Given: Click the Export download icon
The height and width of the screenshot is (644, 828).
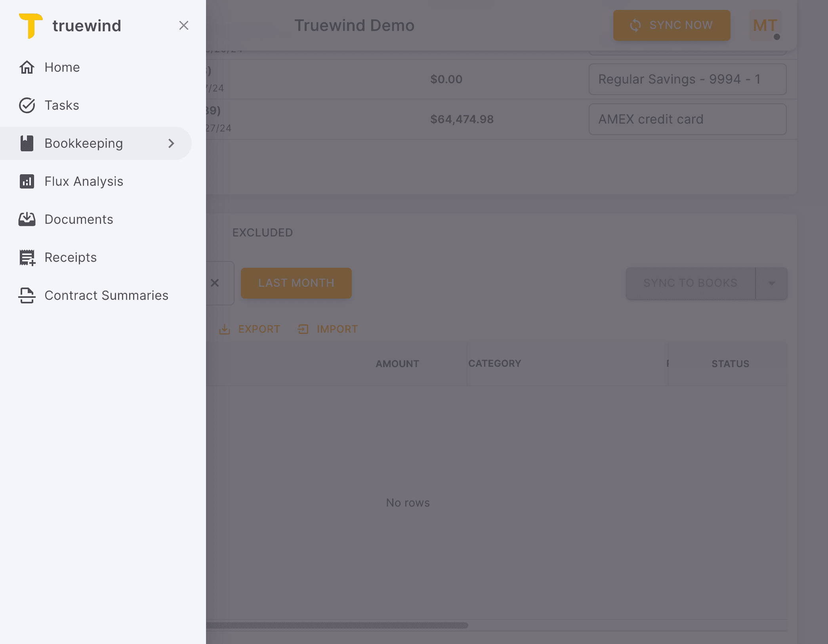Looking at the screenshot, I should (x=225, y=329).
